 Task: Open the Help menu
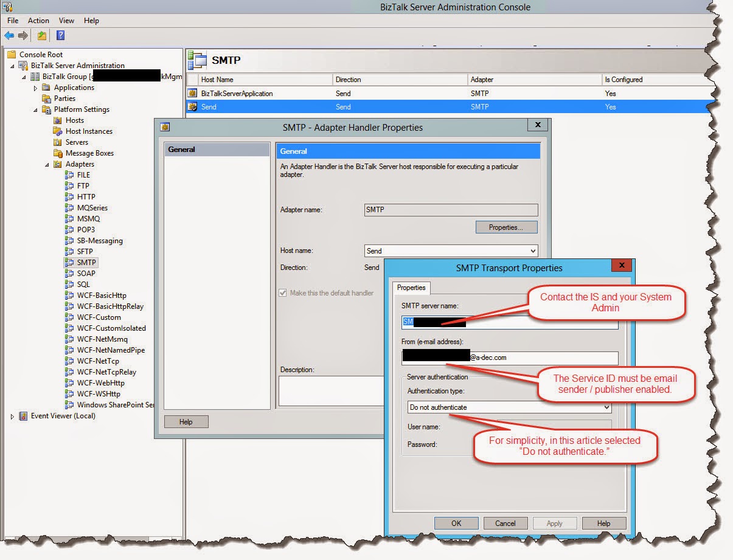click(x=91, y=21)
